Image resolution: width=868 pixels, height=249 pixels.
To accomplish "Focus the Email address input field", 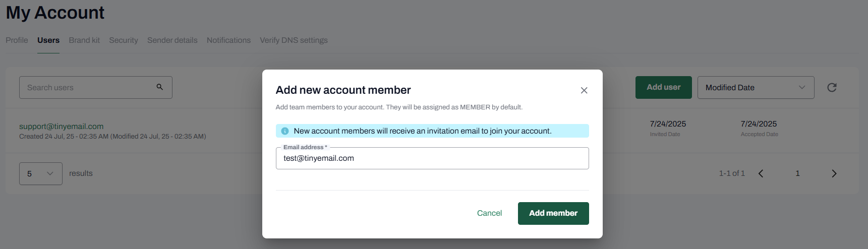I will pyautogui.click(x=432, y=158).
